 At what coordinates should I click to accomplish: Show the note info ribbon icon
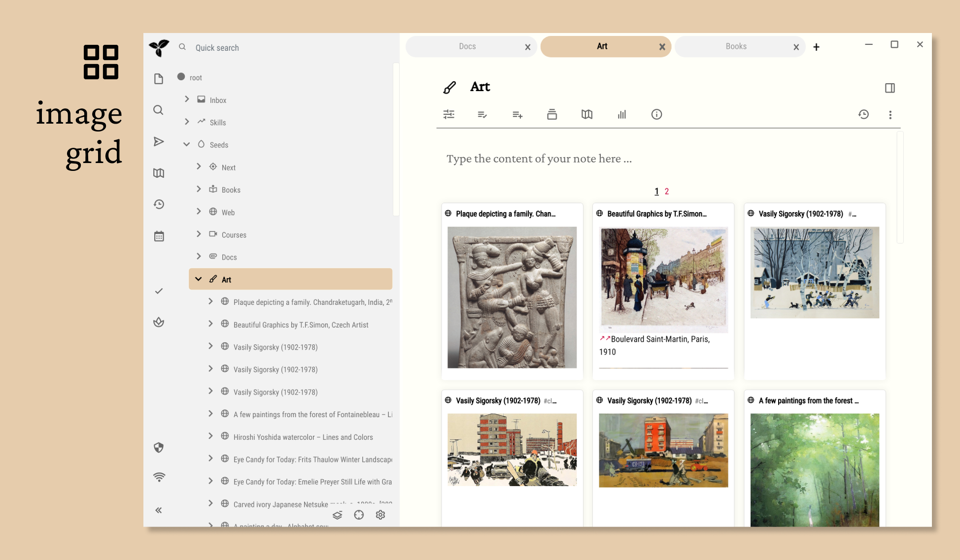coord(657,114)
